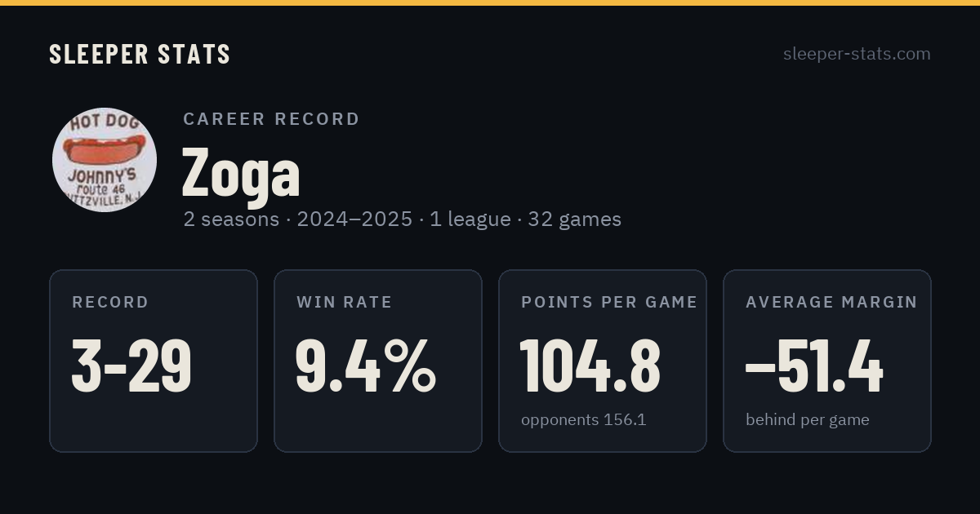Image resolution: width=980 pixels, height=514 pixels.
Task: Click the 3-29 record number
Action: click(x=132, y=366)
